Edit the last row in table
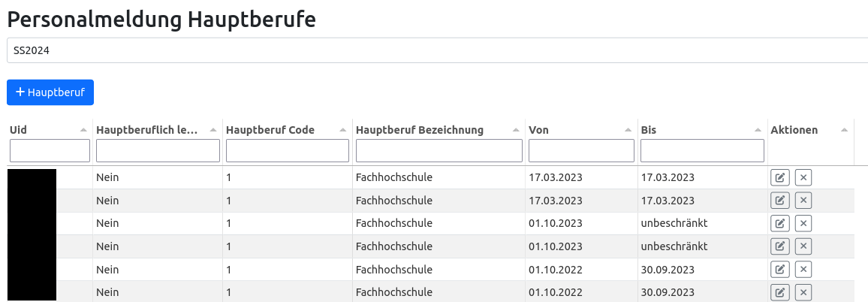The image size is (868, 302). 779,292
